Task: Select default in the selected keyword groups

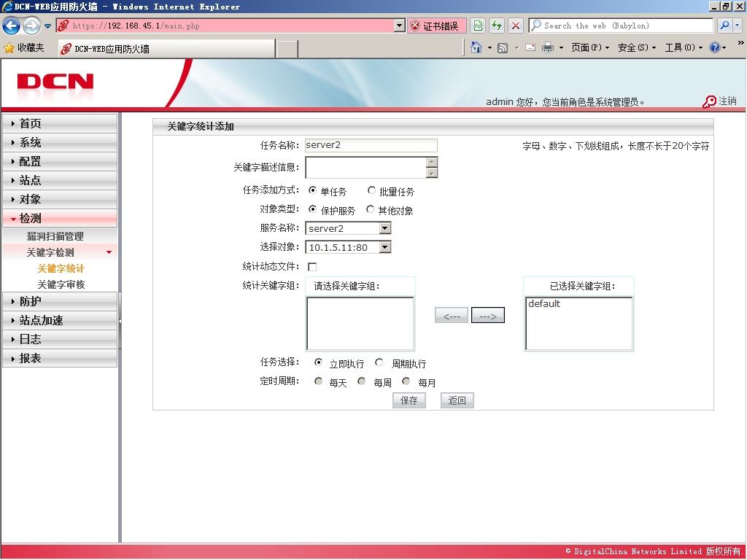Action: coord(544,303)
